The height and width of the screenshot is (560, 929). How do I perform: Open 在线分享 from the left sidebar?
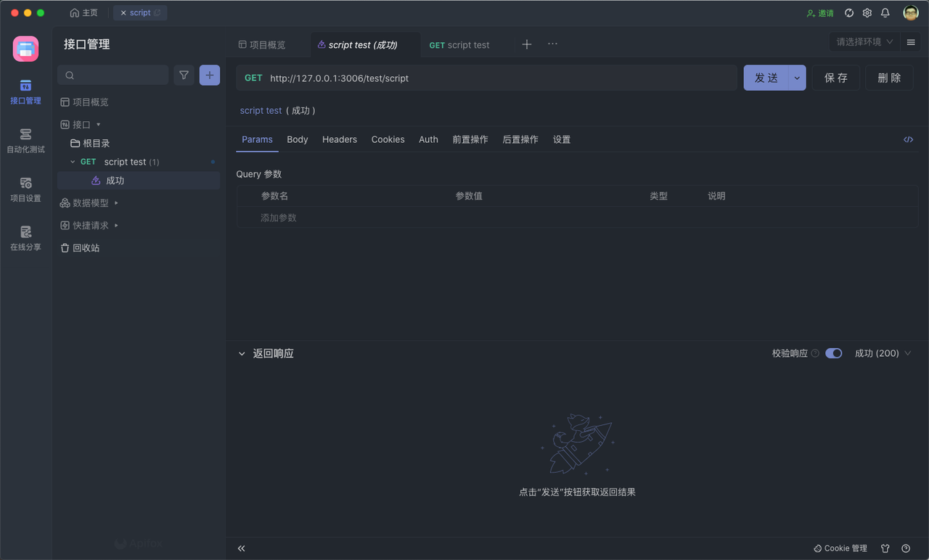tap(25, 237)
